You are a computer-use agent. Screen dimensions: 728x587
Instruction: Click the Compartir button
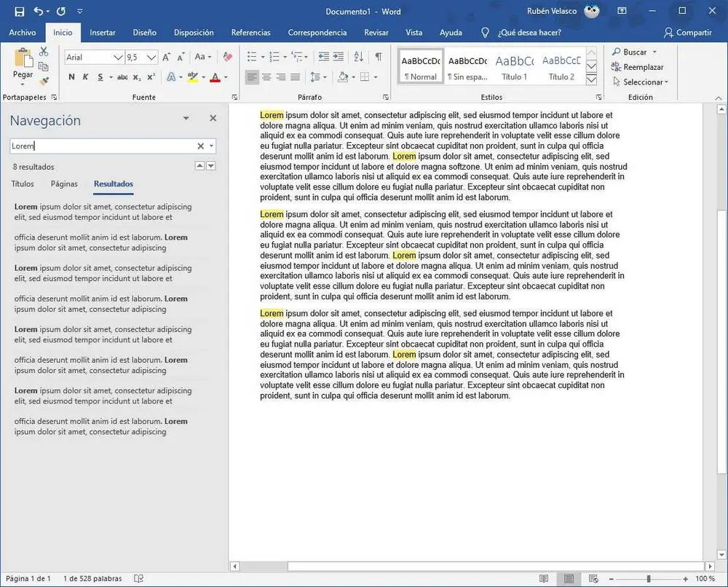[x=687, y=33]
